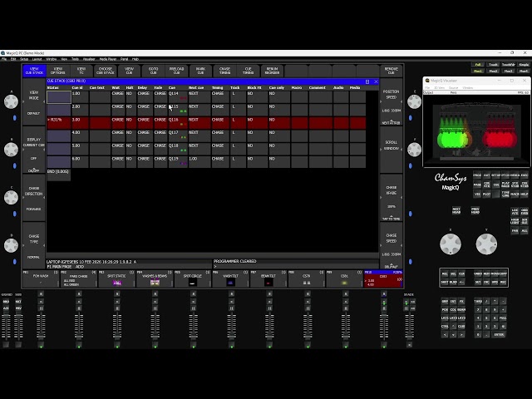
Task: Click SCROLL WINDOW side button
Action: point(392,150)
